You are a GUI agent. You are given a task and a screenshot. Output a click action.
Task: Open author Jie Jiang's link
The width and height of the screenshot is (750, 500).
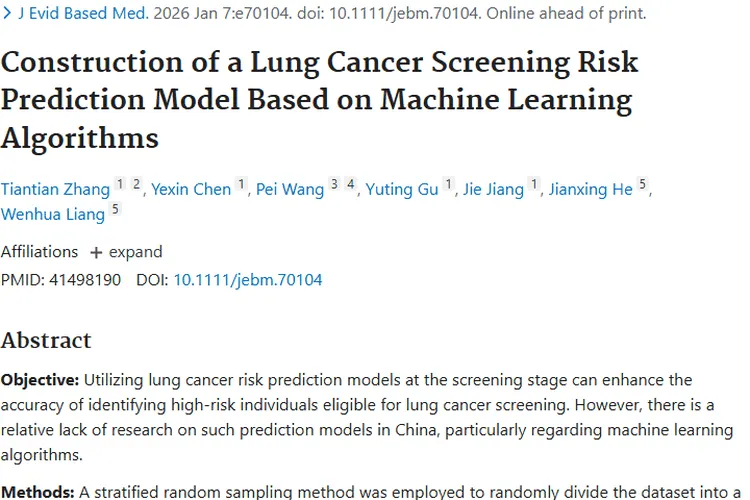pyautogui.click(x=494, y=189)
